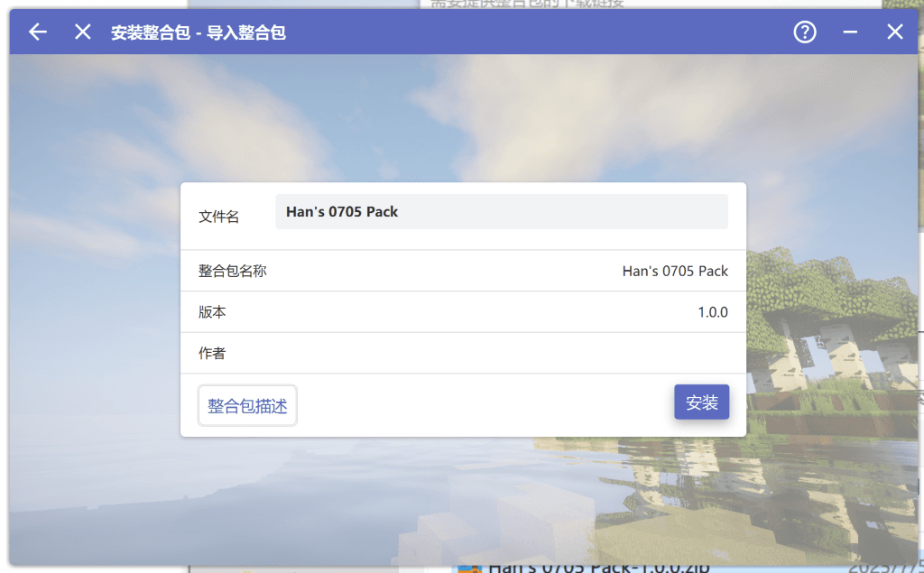Start installation with the 安装 button
The height and width of the screenshot is (573, 924).
tap(701, 402)
